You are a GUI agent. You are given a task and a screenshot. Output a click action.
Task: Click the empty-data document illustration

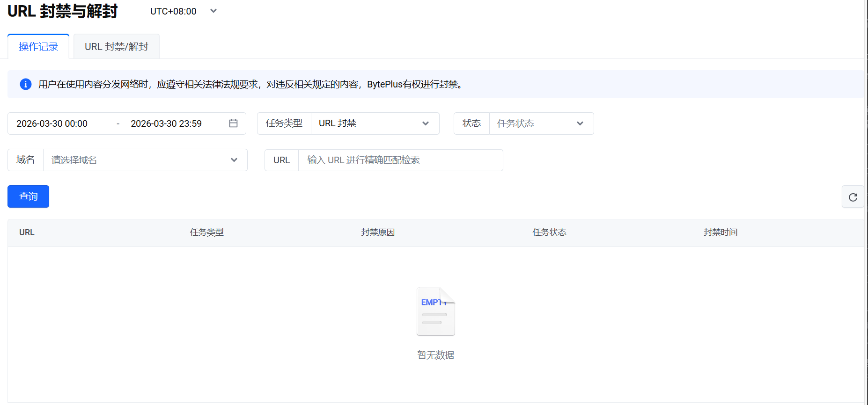(435, 312)
